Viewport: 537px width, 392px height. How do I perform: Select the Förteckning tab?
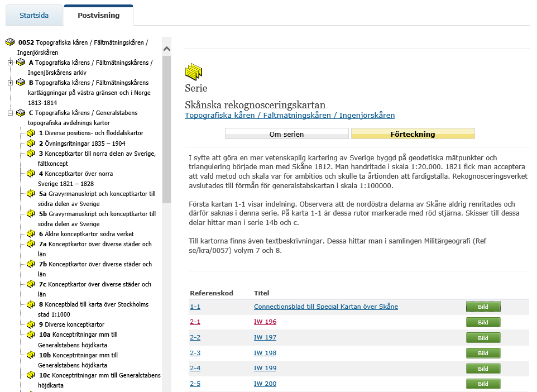[413, 134]
